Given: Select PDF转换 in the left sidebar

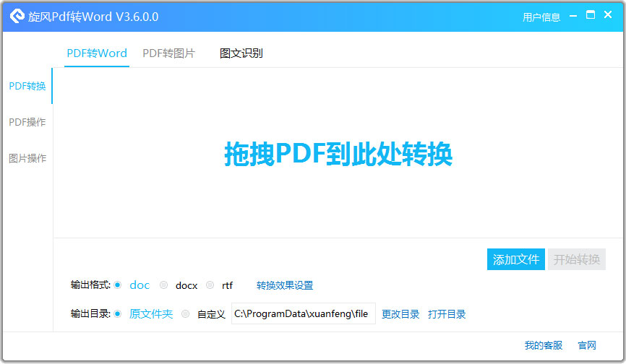Looking at the screenshot, I should [27, 86].
